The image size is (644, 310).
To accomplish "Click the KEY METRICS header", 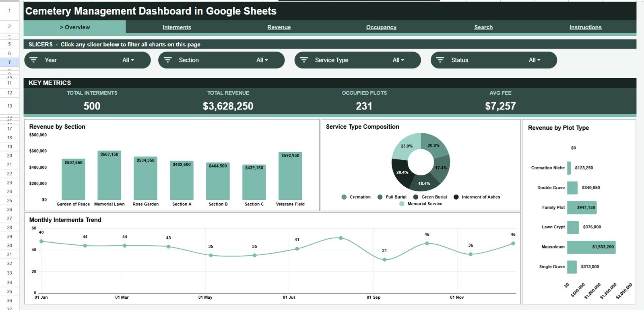I will pos(330,83).
